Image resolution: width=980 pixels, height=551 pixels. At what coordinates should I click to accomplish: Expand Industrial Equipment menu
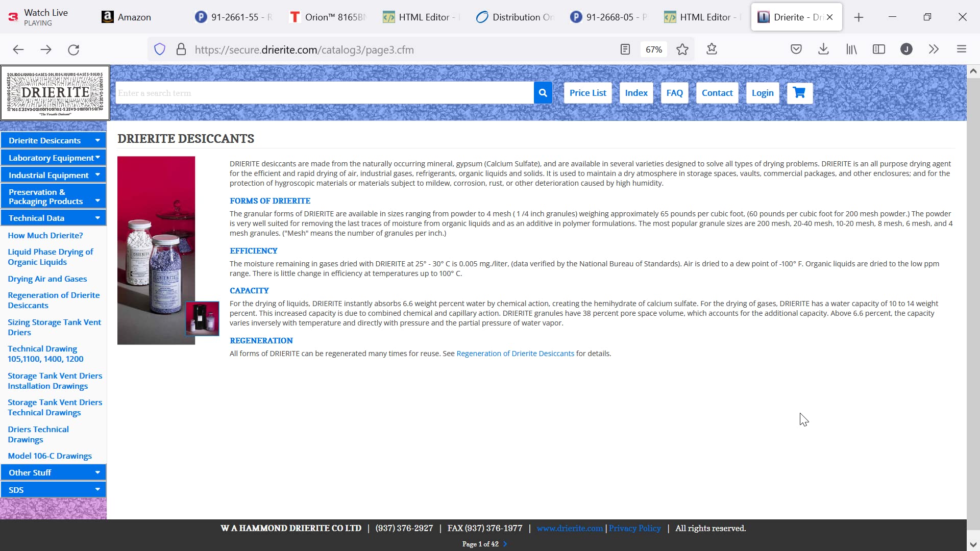[x=54, y=175]
